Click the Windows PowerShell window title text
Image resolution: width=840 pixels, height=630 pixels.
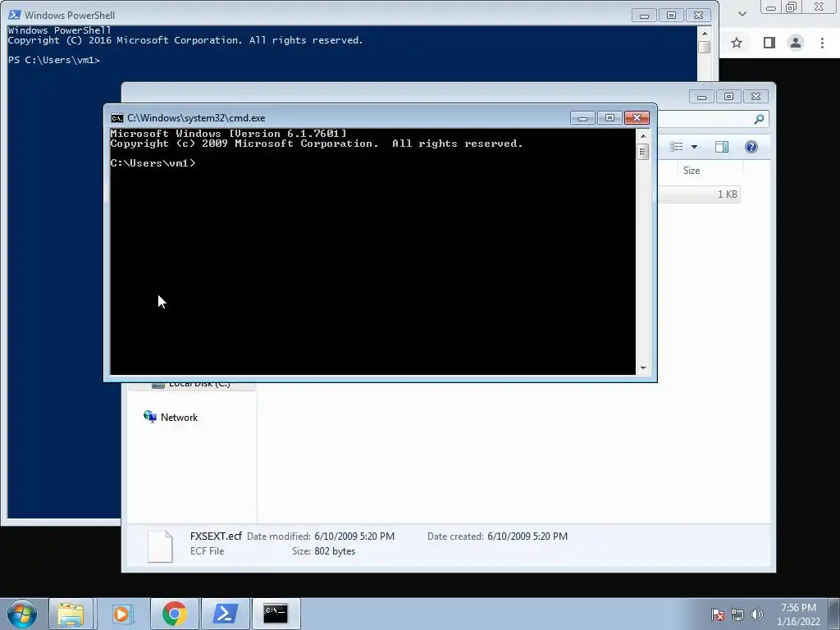(x=70, y=16)
